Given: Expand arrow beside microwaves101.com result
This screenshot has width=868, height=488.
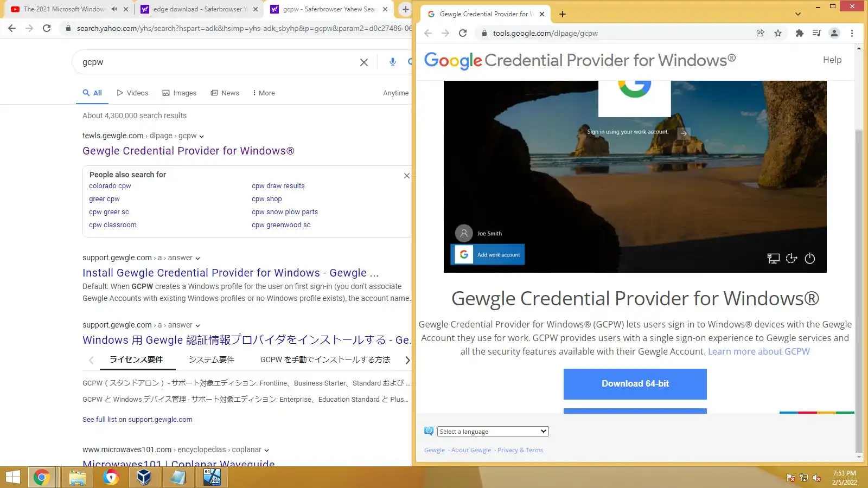Looking at the screenshot, I should 266,450.
